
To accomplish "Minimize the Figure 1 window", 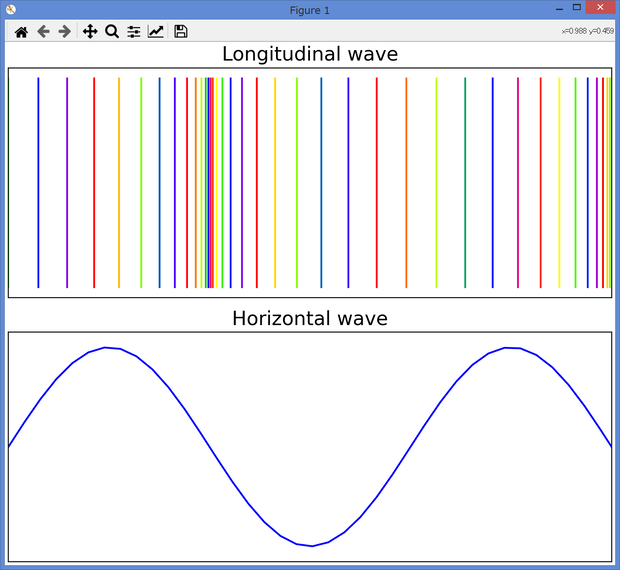I will click(x=559, y=9).
